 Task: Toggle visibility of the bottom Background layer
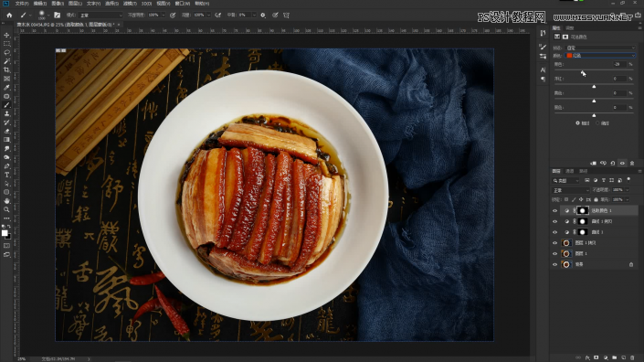554,264
